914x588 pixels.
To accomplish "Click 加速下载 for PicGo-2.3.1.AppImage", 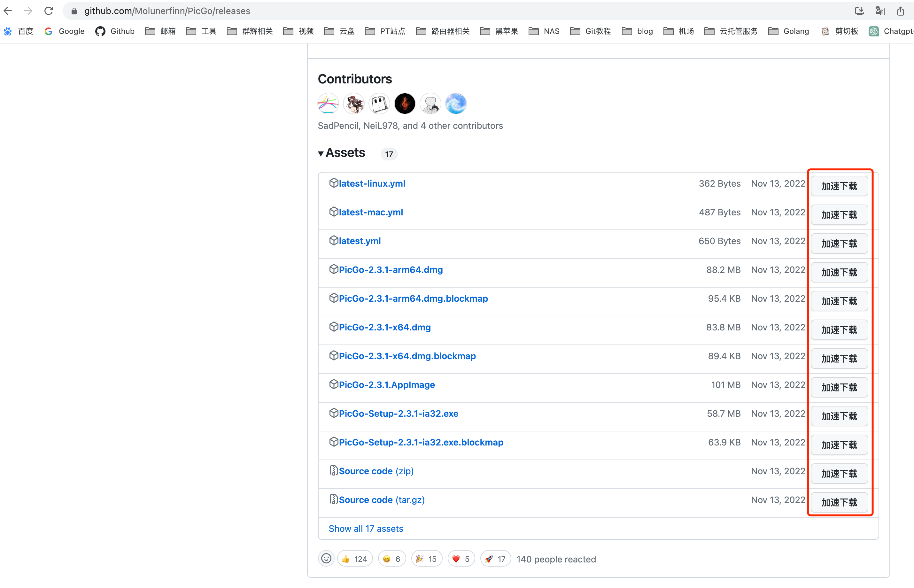I will (839, 387).
